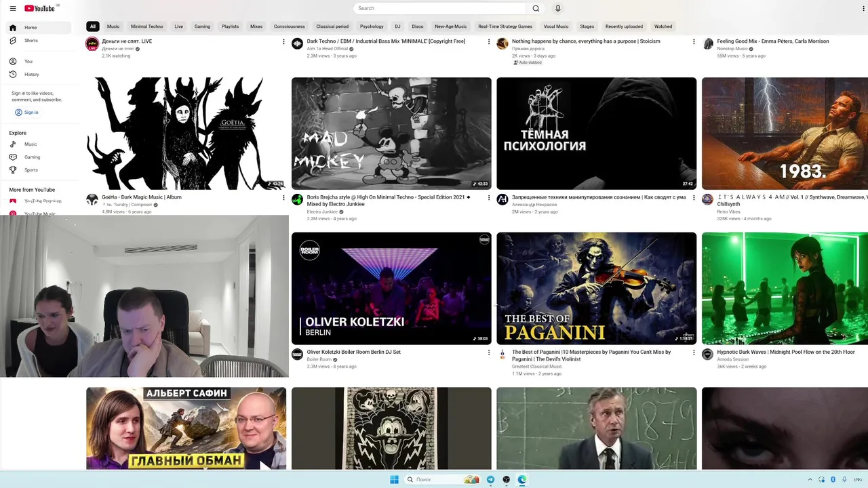Screen dimensions: 868x488
Task: Start voice search with the microphone
Action: point(558,8)
